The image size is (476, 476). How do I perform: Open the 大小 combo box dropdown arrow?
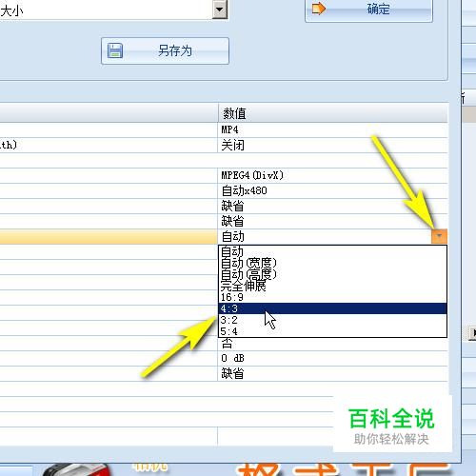pos(220,10)
